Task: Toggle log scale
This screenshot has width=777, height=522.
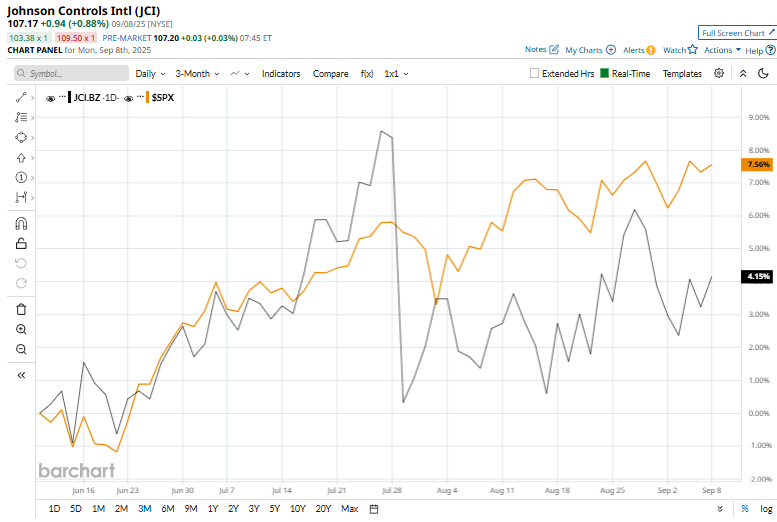Action: coord(766,509)
